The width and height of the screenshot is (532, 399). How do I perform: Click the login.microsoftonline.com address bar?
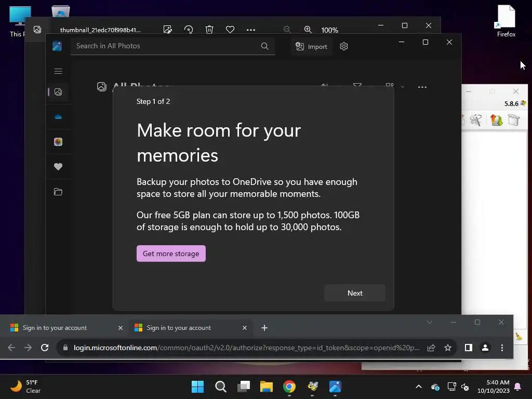pos(246,348)
